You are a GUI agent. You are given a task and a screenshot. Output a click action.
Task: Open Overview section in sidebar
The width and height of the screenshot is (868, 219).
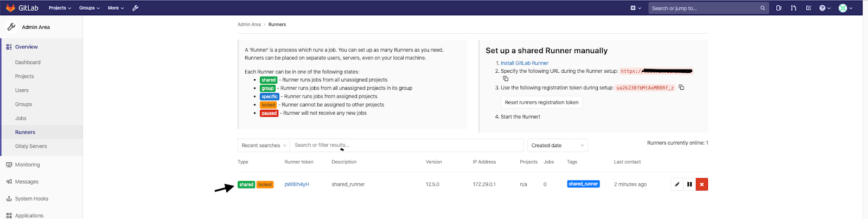pos(27,47)
